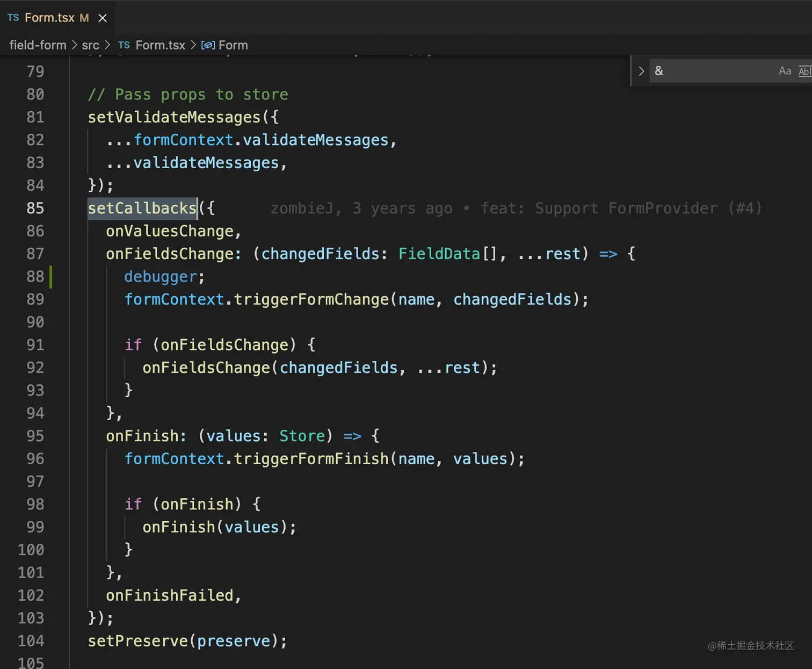Click triggerFormFinish on line 96
Image resolution: width=812 pixels, height=669 pixels.
click(x=311, y=459)
